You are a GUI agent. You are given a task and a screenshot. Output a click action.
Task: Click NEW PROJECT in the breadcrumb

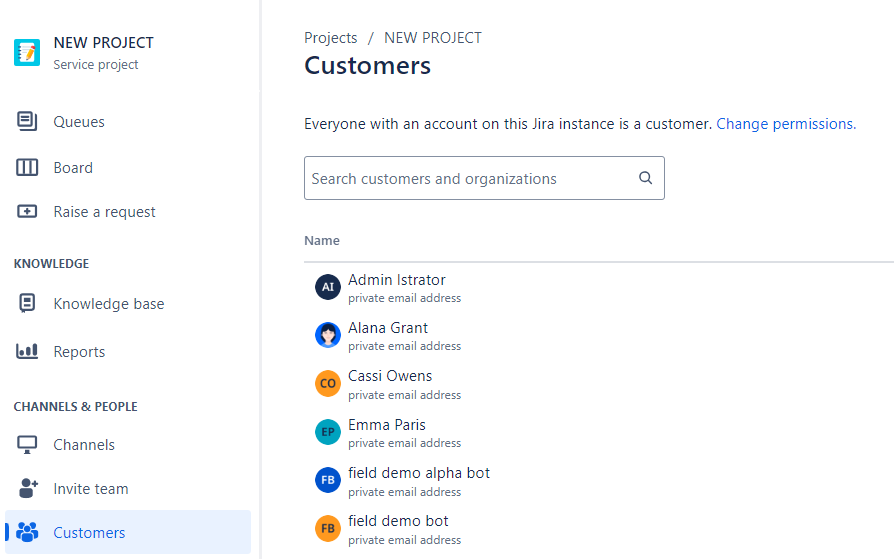[433, 38]
